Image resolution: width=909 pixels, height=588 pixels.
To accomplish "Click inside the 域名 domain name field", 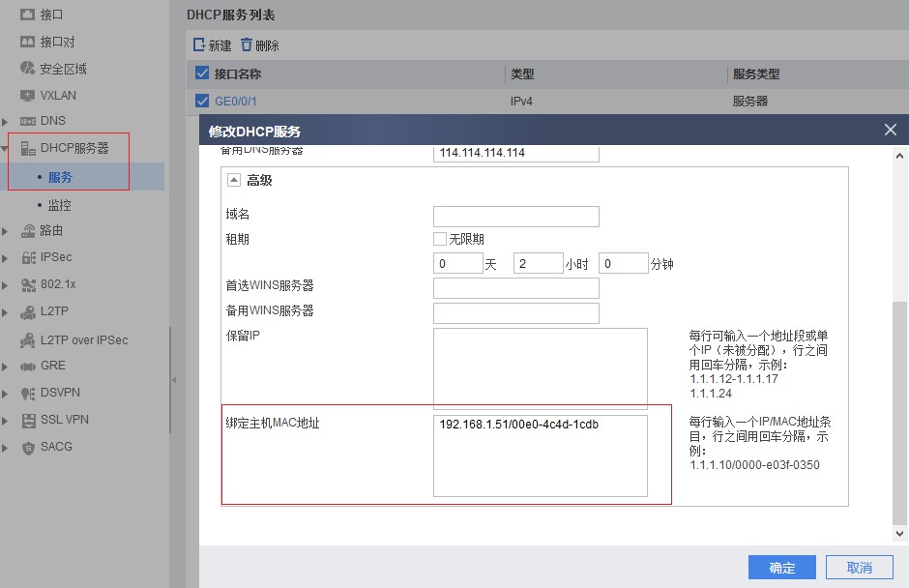I will 515,215.
